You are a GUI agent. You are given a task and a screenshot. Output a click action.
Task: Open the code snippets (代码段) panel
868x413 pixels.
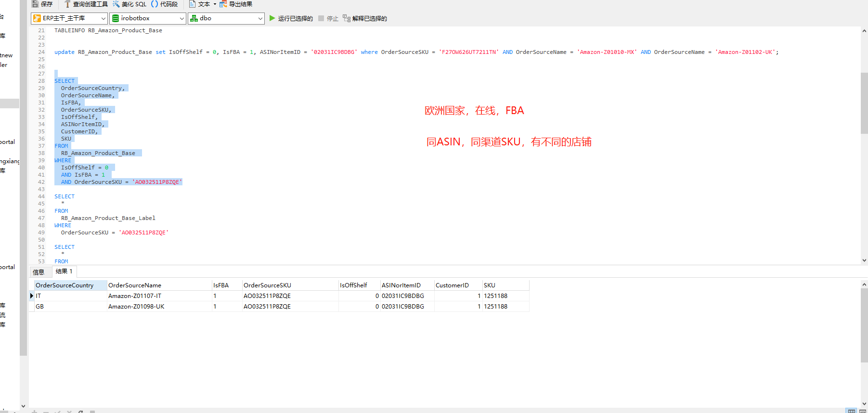[164, 4]
